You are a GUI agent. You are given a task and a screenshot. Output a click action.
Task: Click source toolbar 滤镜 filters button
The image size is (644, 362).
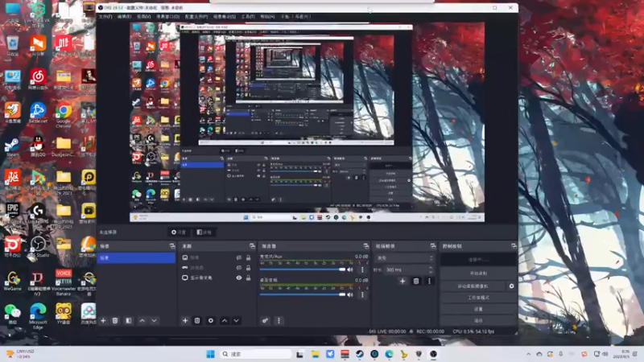coord(204,232)
